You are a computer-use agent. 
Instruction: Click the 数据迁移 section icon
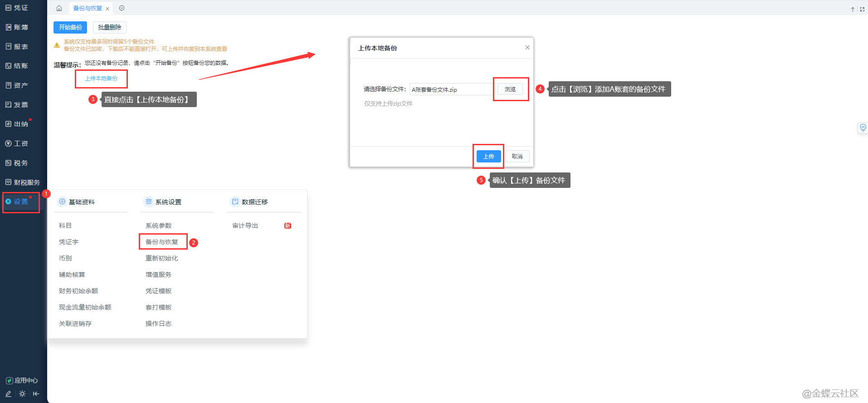click(x=235, y=201)
